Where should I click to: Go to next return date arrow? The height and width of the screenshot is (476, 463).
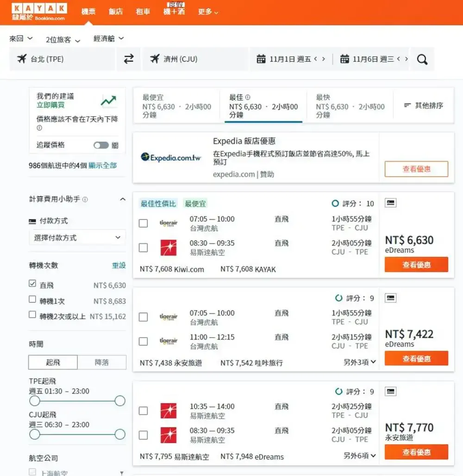pyautogui.click(x=407, y=59)
